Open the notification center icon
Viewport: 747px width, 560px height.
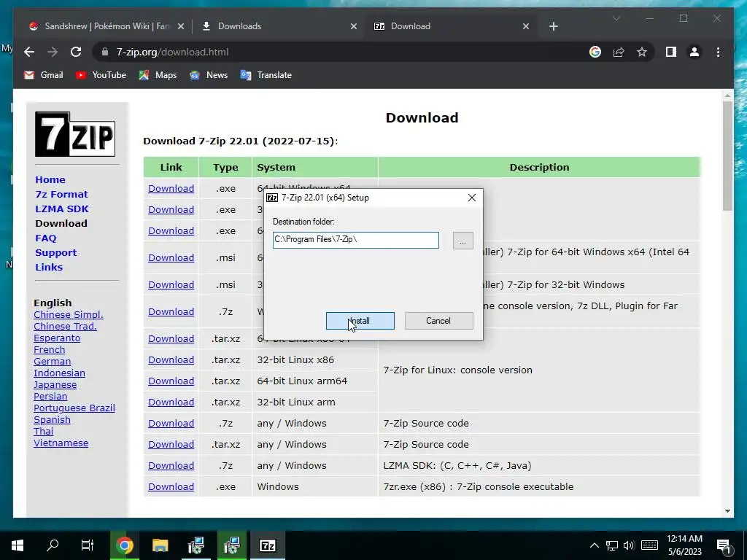click(x=723, y=545)
